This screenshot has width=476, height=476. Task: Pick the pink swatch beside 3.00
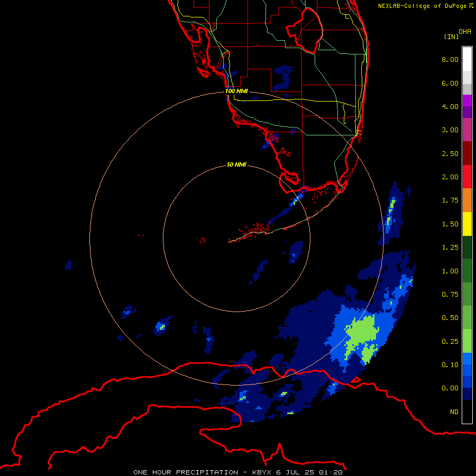(x=467, y=130)
